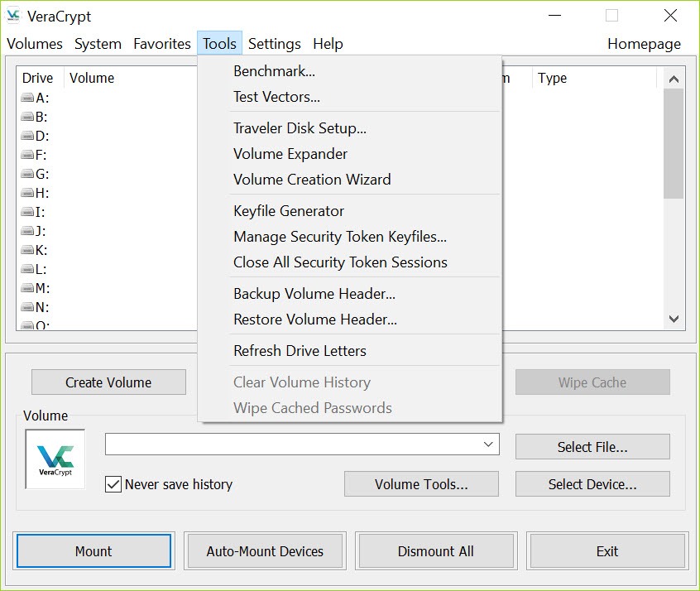The image size is (700, 591).
Task: Choose Backup Volume Header...
Action: [349, 294]
